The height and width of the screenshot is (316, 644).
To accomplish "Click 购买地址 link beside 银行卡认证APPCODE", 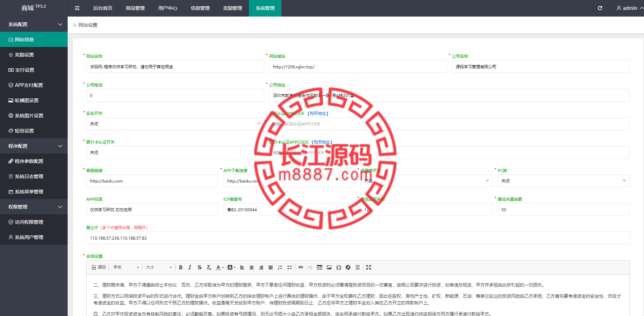I will (x=322, y=142).
